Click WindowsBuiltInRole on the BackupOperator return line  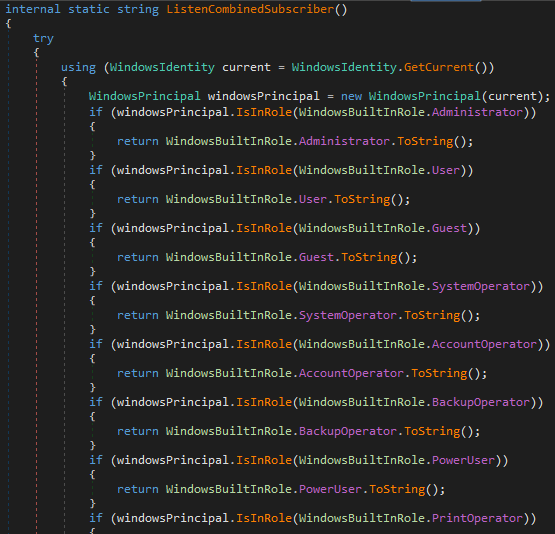click(x=229, y=431)
